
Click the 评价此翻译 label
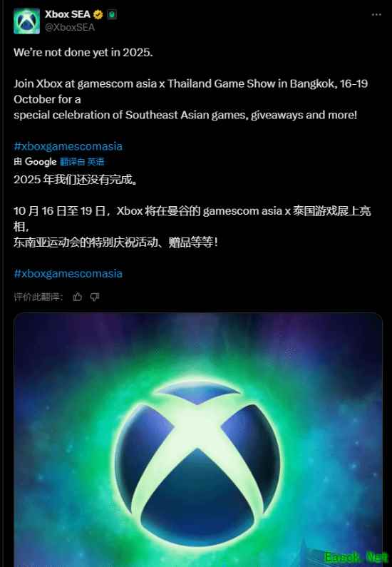coord(38,297)
